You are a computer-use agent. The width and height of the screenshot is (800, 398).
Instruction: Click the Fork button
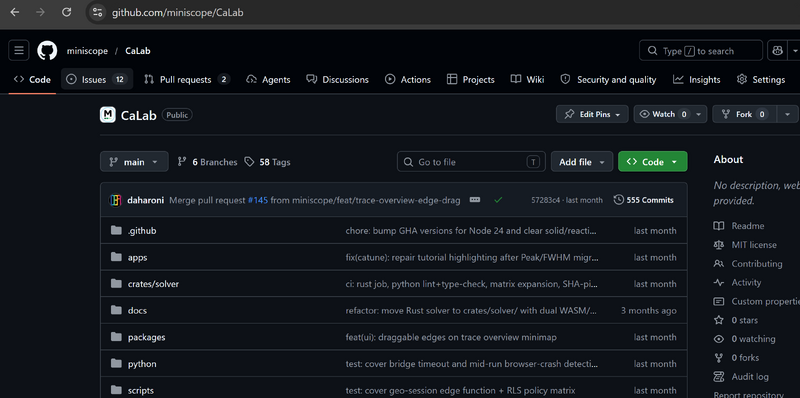pos(744,114)
